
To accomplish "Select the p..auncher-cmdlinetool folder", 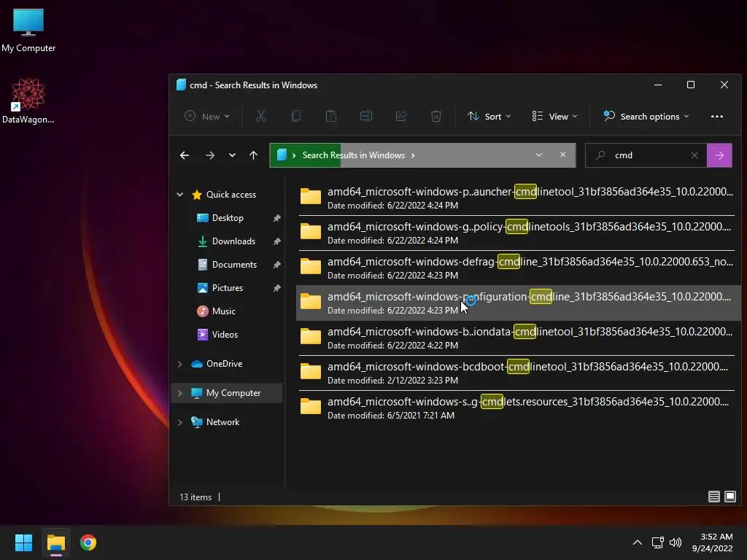I will (x=517, y=198).
